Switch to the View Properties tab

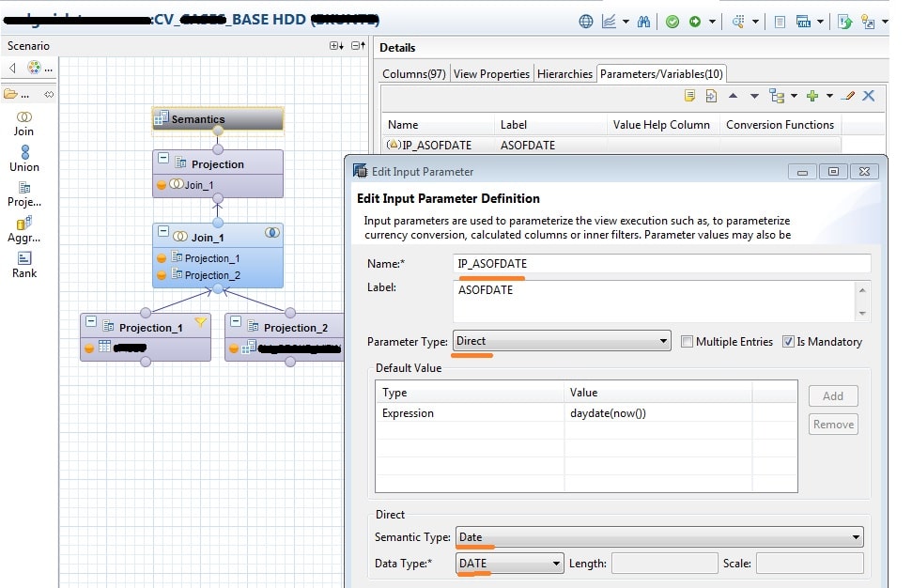[491, 73]
